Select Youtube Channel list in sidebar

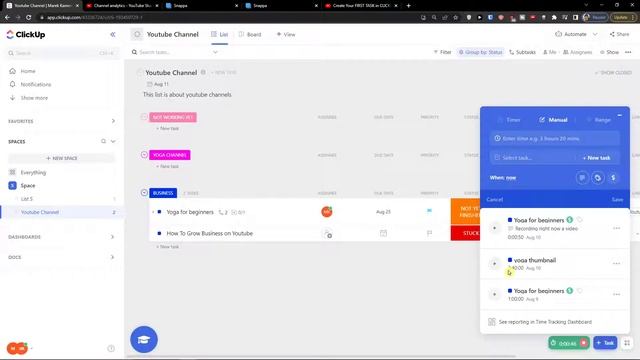click(x=40, y=212)
